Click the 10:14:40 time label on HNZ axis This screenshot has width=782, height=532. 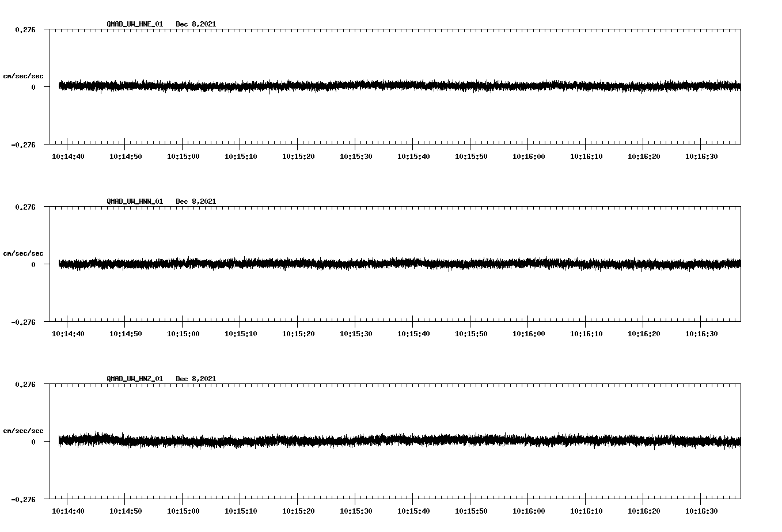point(68,511)
